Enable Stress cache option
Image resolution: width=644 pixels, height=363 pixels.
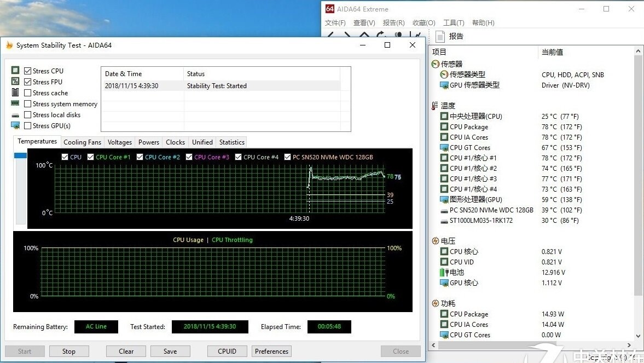coord(27,93)
